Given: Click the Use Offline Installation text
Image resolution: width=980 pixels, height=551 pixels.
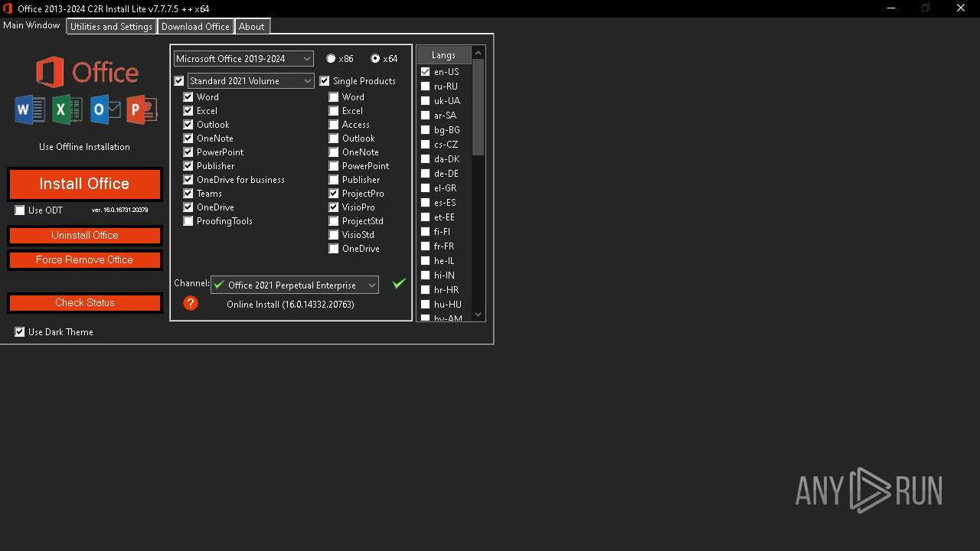Looking at the screenshot, I should click(x=84, y=147).
